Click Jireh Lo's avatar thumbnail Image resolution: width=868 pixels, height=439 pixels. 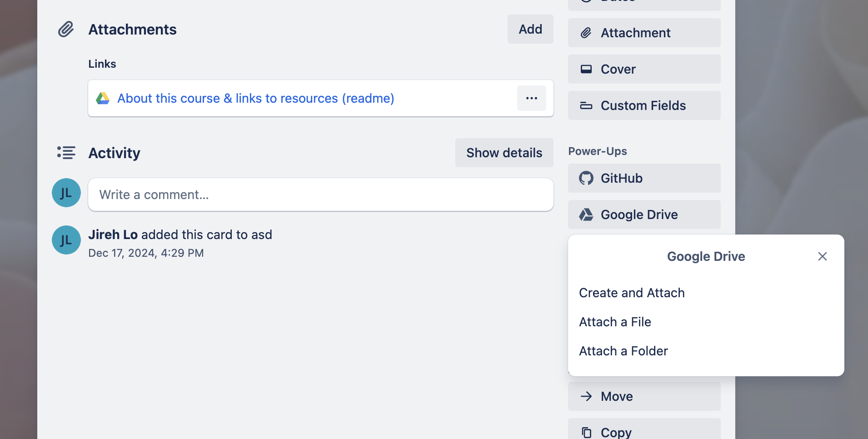[66, 240]
